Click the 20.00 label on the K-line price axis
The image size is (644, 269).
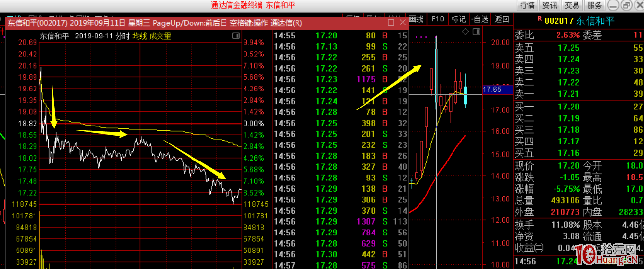coord(501,42)
